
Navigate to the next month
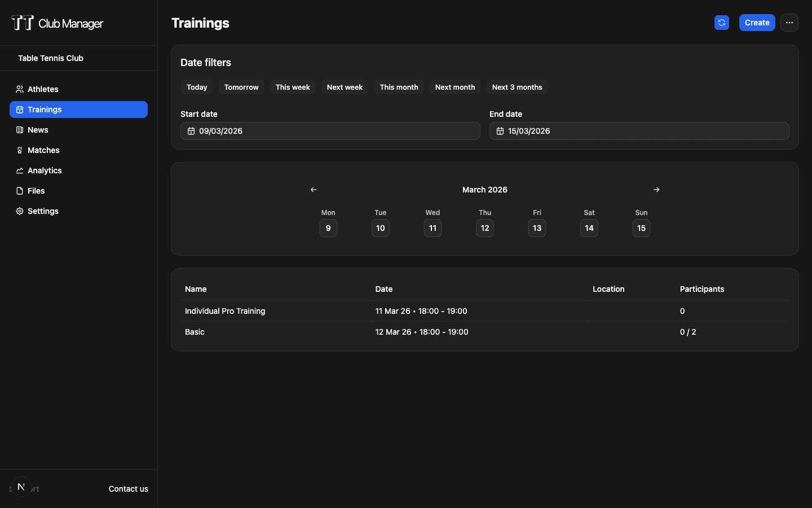click(x=656, y=190)
